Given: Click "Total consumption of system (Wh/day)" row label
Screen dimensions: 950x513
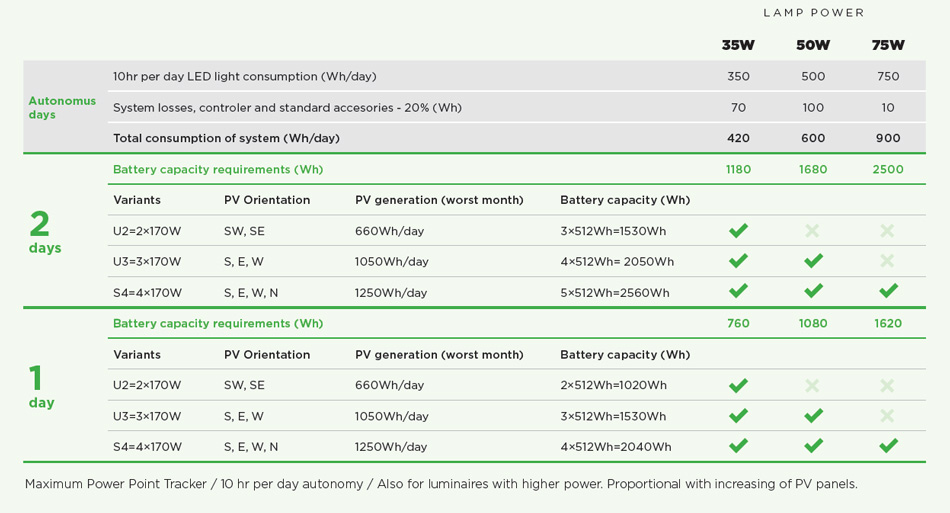Looking at the screenshot, I should (226, 138).
